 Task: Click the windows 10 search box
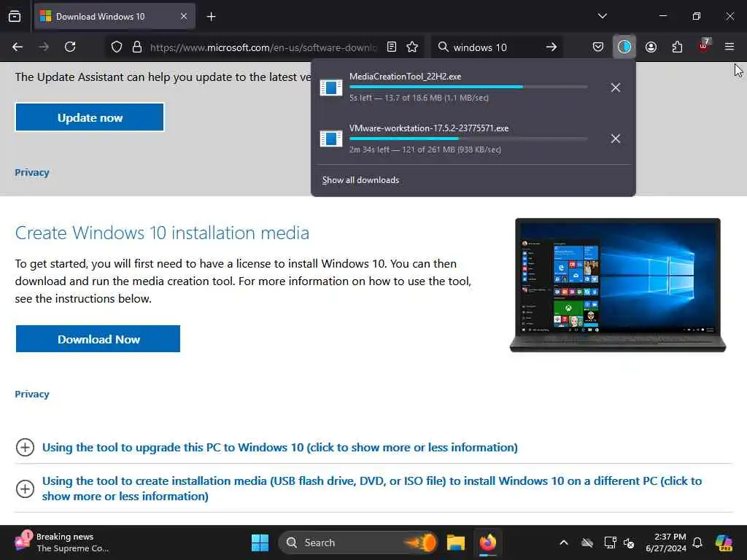point(495,47)
